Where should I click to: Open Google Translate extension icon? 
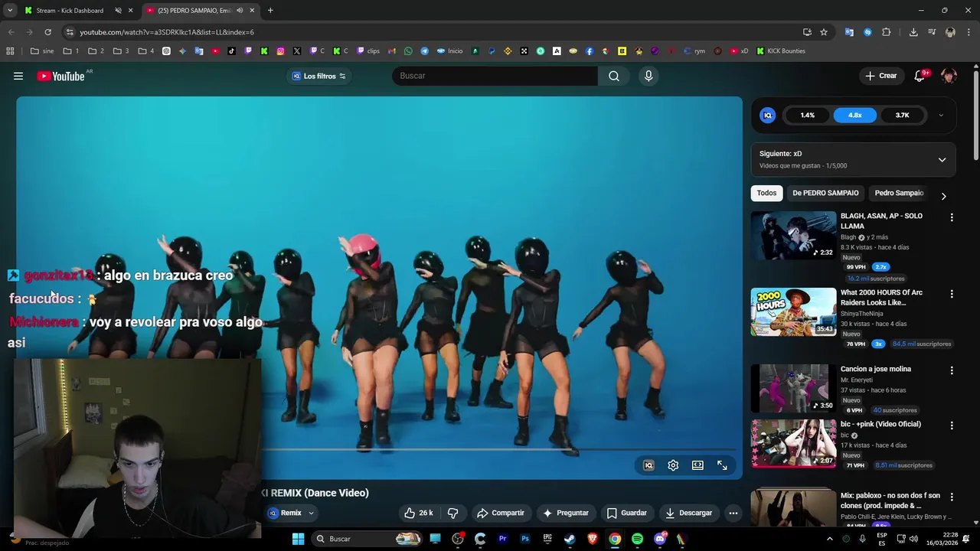849,32
